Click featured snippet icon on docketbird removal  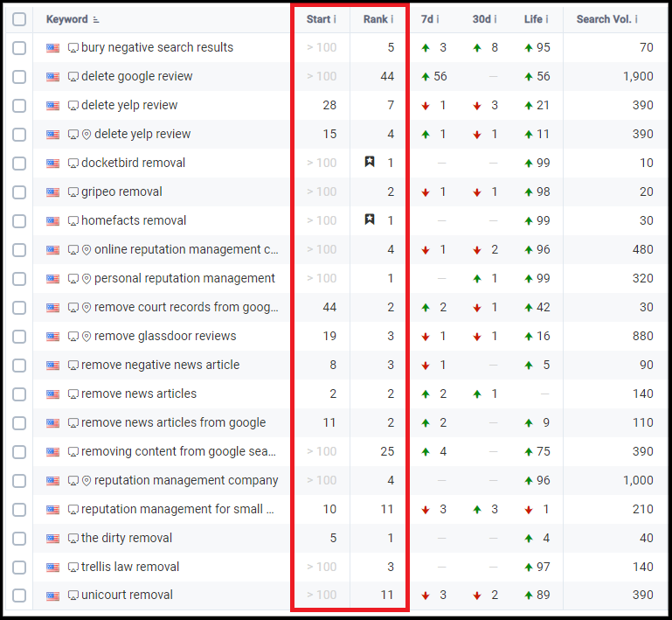370,162
